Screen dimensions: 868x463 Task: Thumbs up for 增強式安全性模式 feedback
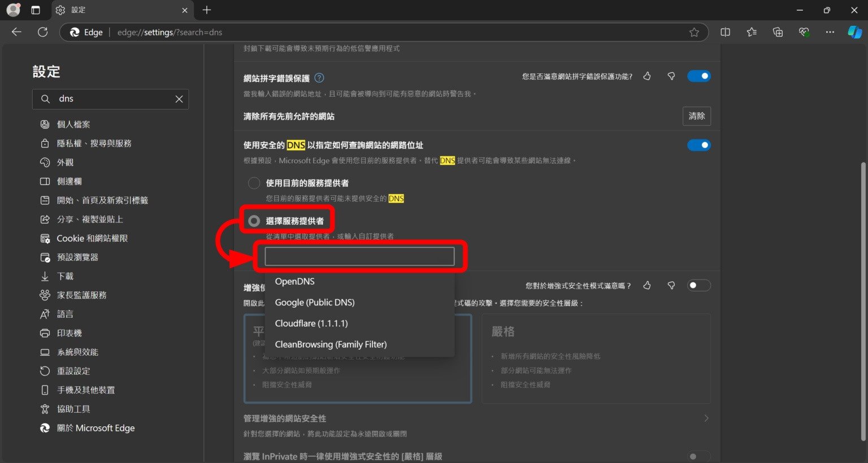click(x=648, y=286)
